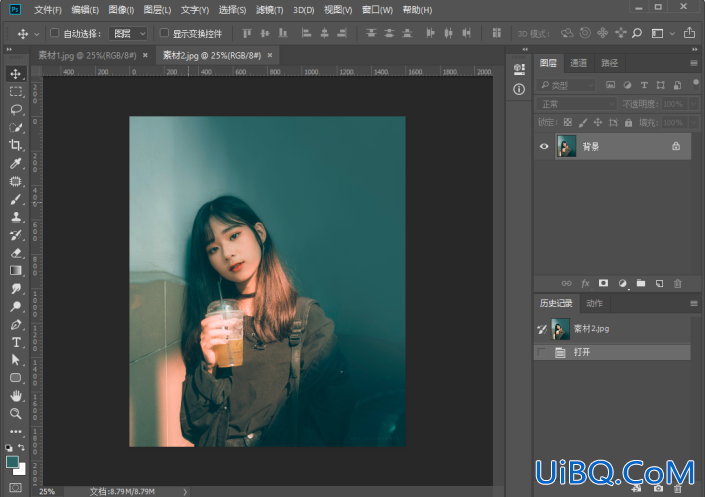705x497 pixels.
Task: Open the layer filter 类型 dropdown
Action: tap(567, 85)
